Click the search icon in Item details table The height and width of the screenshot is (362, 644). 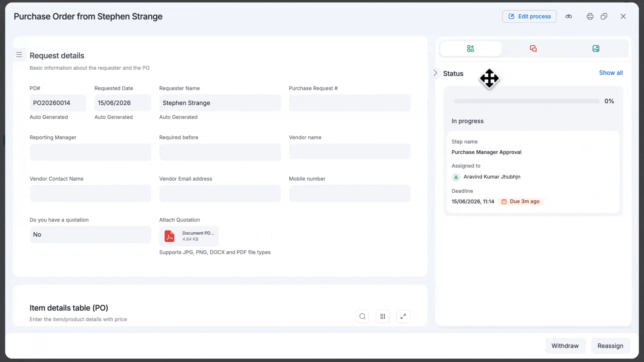pos(362,316)
